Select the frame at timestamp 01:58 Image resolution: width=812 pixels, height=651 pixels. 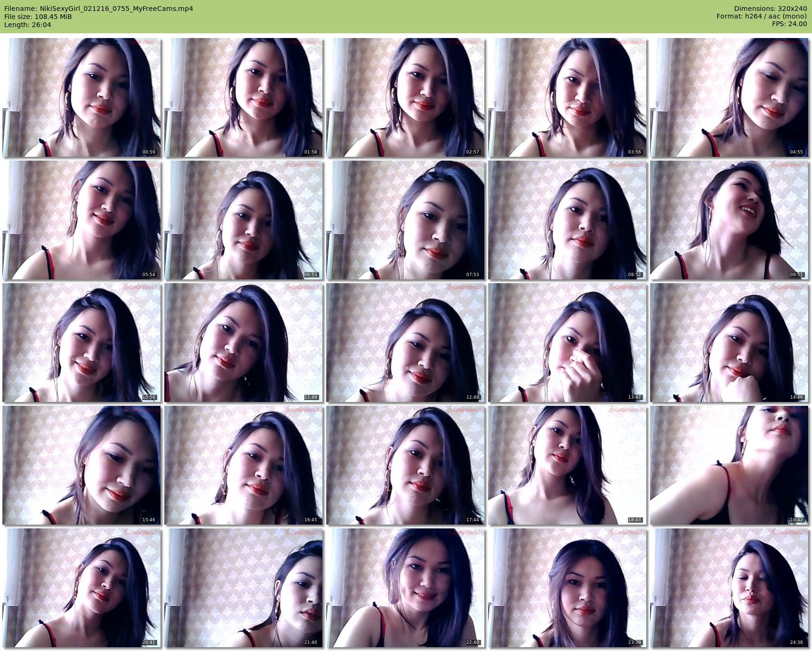244,97
